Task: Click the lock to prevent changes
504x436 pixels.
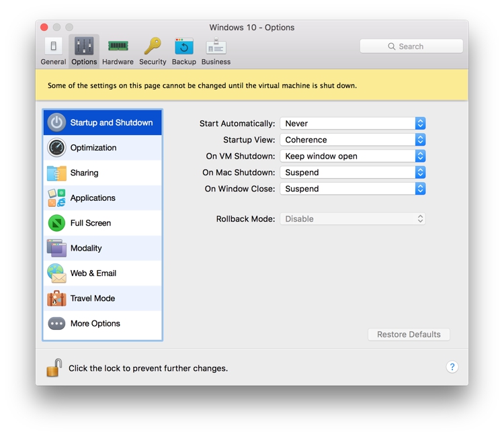Action: [x=54, y=367]
